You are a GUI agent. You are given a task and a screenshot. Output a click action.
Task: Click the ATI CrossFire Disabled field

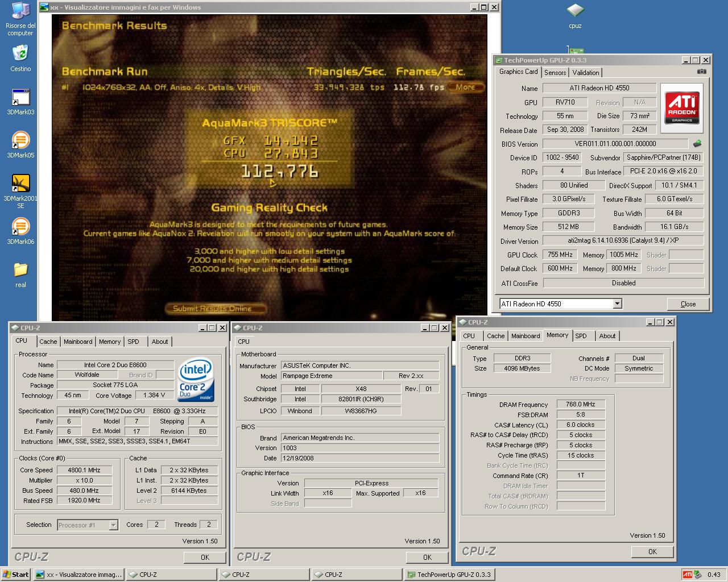point(623,283)
